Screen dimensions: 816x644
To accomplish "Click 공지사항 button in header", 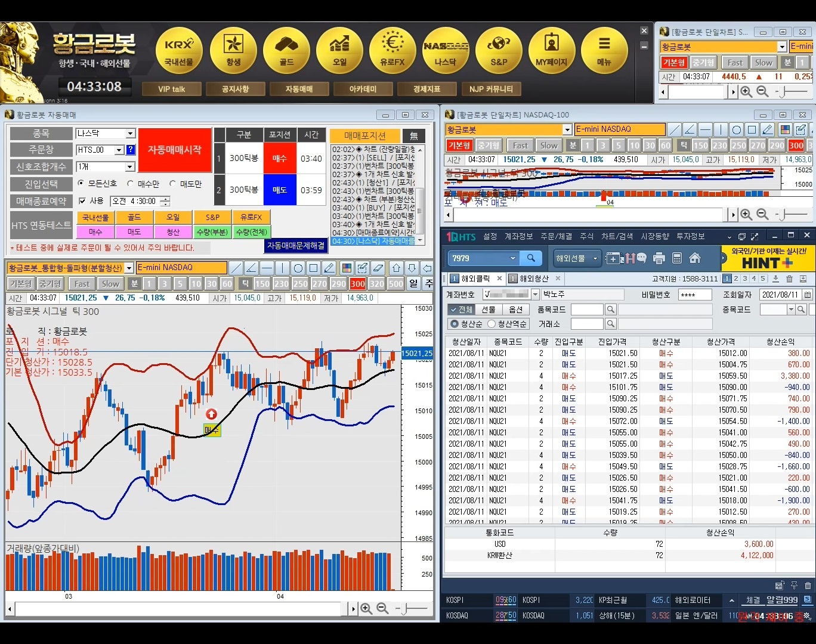I will [x=235, y=89].
